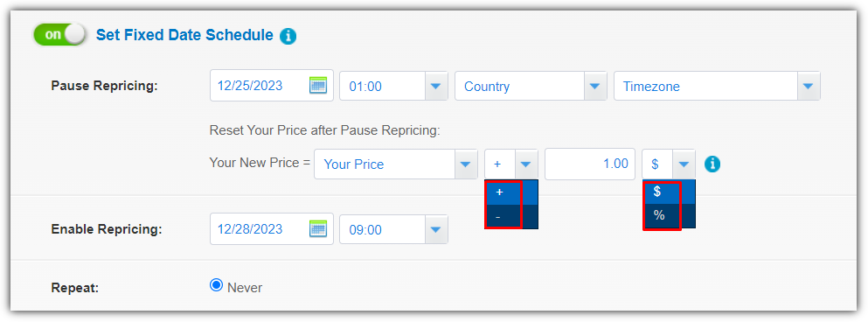Screen dimensions: 868x322
Task: Select the Never repeat radio button
Action: click(216, 286)
